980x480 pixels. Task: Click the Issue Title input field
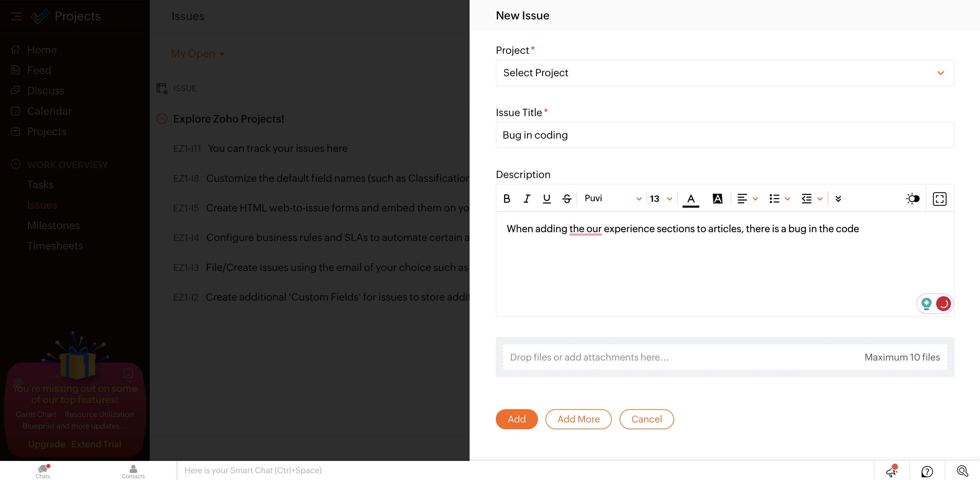[724, 135]
